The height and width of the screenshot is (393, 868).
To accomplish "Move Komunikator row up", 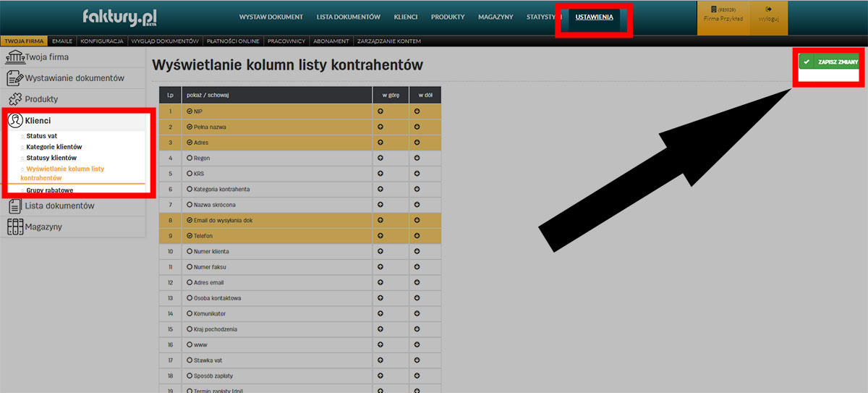I will pyautogui.click(x=380, y=313).
